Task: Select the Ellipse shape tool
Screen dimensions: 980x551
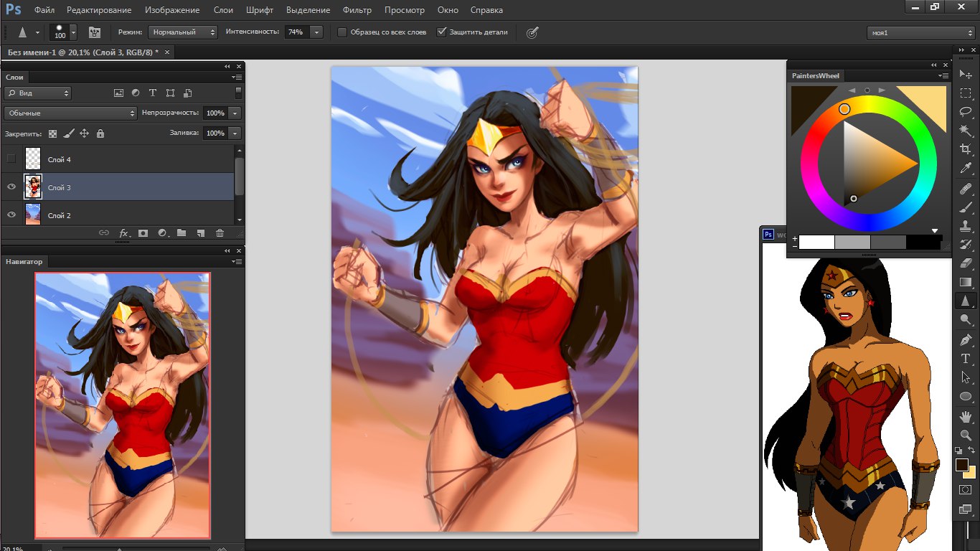Action: 966,396
